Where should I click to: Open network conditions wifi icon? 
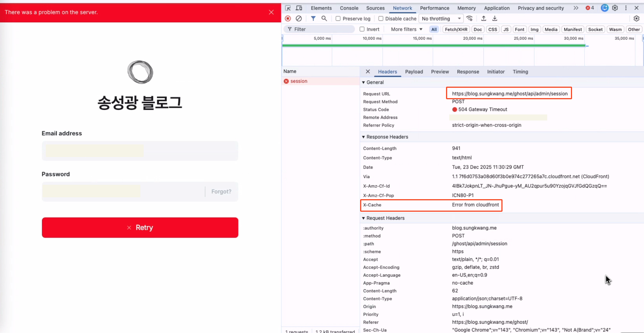[x=470, y=19]
